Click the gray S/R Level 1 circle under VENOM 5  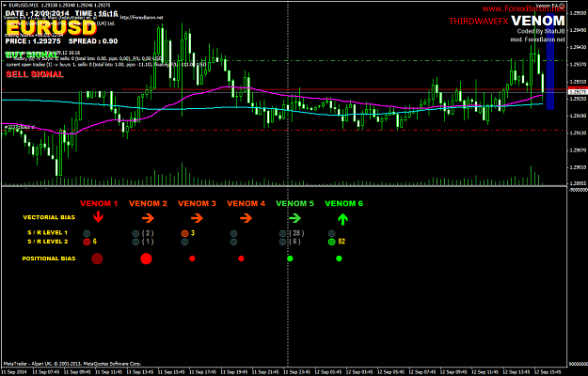pyautogui.click(x=282, y=233)
